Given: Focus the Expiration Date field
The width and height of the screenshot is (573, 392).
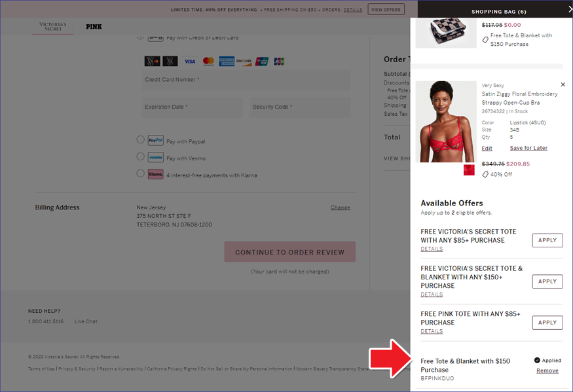Looking at the screenshot, I should pyautogui.click(x=193, y=107).
